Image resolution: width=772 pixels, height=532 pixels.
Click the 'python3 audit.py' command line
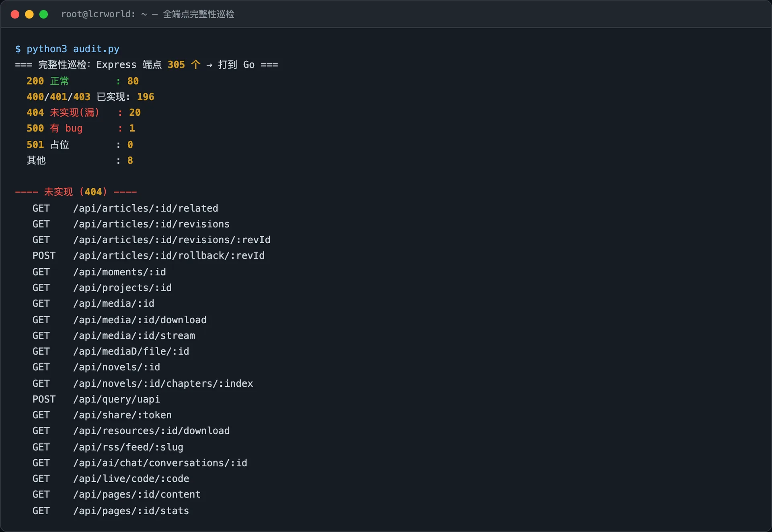[x=67, y=49]
